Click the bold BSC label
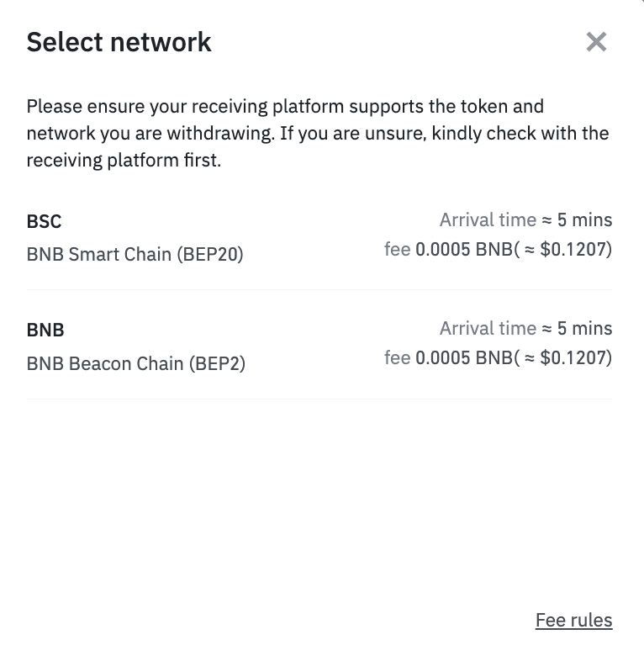This screenshot has height=661, width=644. [x=45, y=221]
